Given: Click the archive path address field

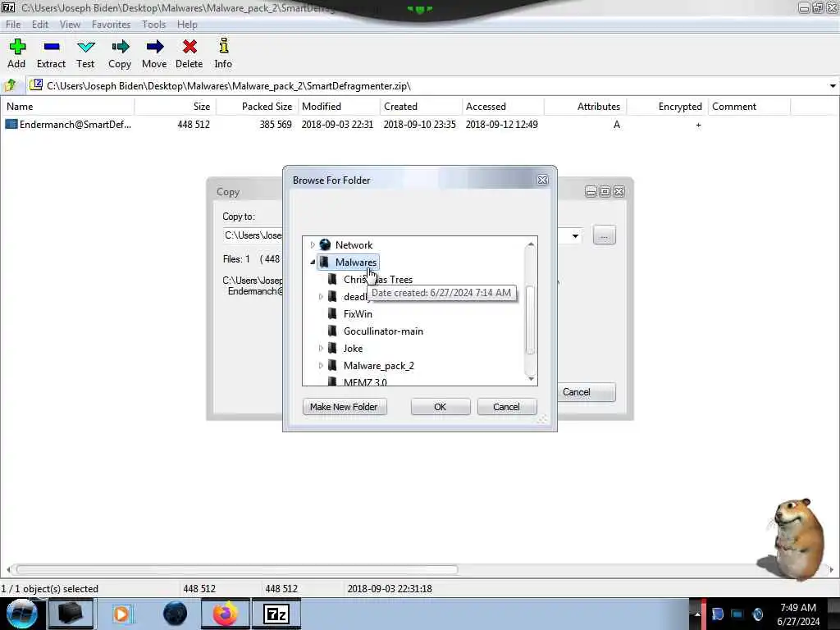Looking at the screenshot, I should (x=428, y=85).
